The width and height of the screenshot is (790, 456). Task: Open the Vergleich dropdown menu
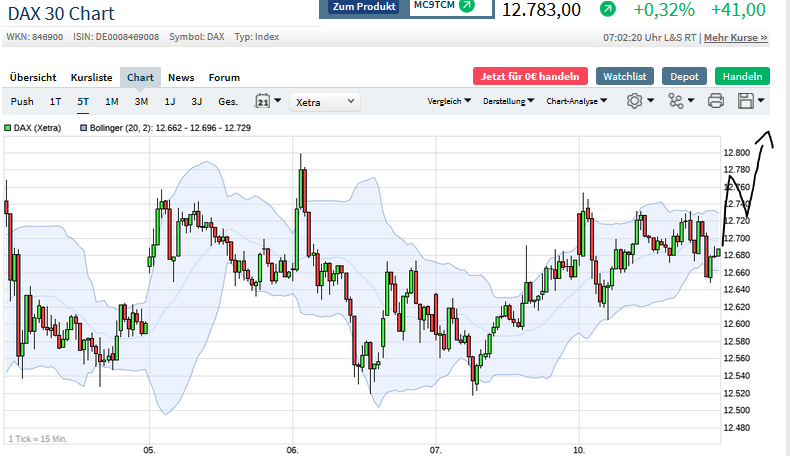(x=449, y=101)
